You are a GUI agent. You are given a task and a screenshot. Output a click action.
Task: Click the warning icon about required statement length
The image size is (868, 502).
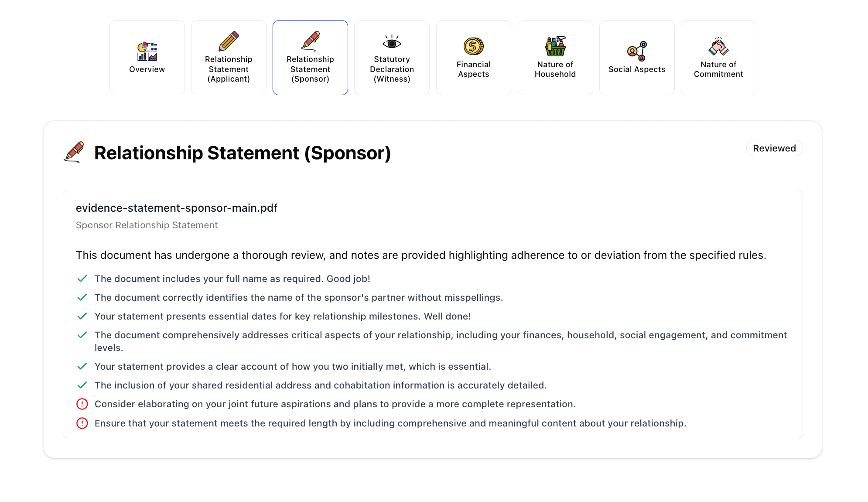pyautogui.click(x=82, y=423)
